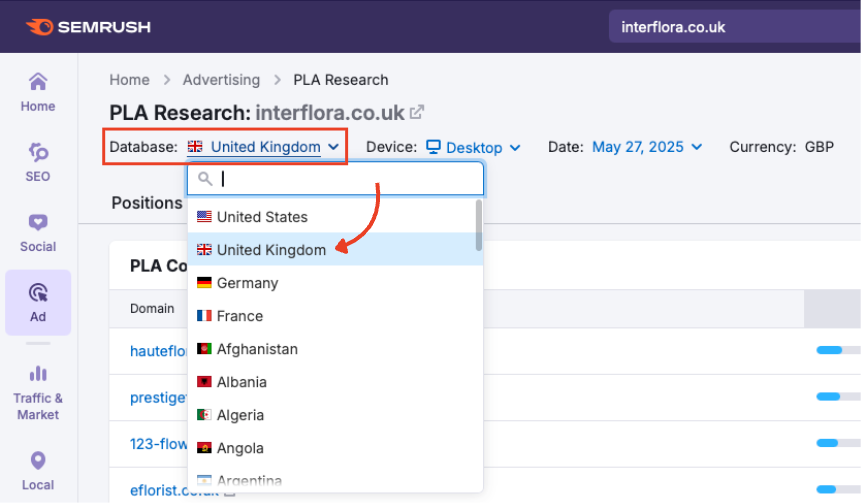Select United States from country list
Screen dimensions: 861x504
click(262, 217)
